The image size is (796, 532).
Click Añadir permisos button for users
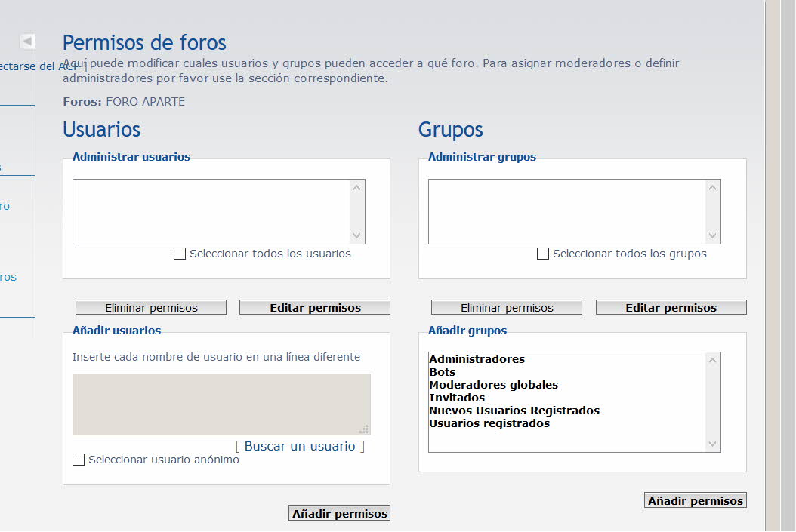[x=340, y=513]
